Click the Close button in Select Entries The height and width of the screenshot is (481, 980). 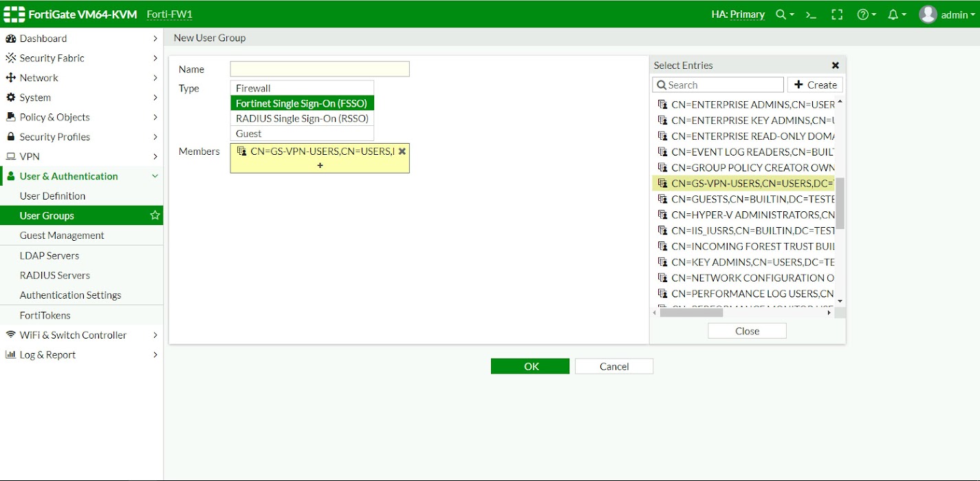tap(747, 331)
